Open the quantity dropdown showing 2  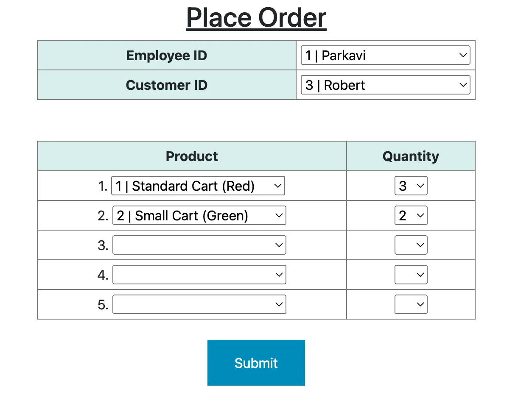pyautogui.click(x=411, y=215)
